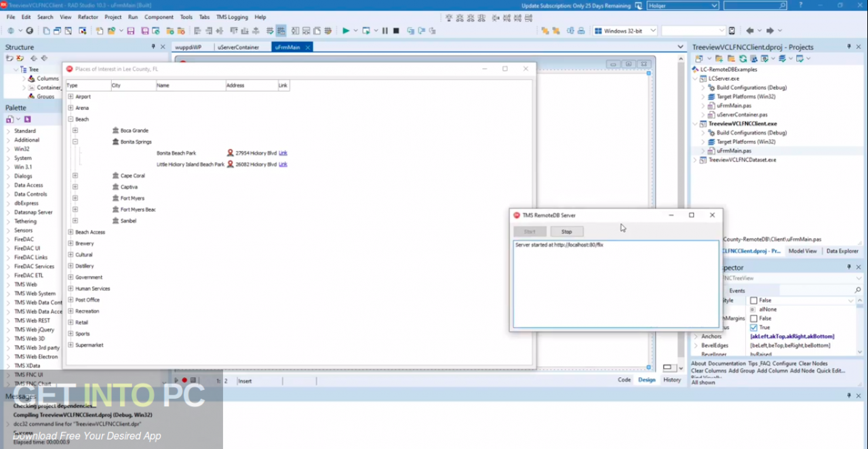Open the Data Explorer tab
Screen dimensions: 868x449
[842, 251]
